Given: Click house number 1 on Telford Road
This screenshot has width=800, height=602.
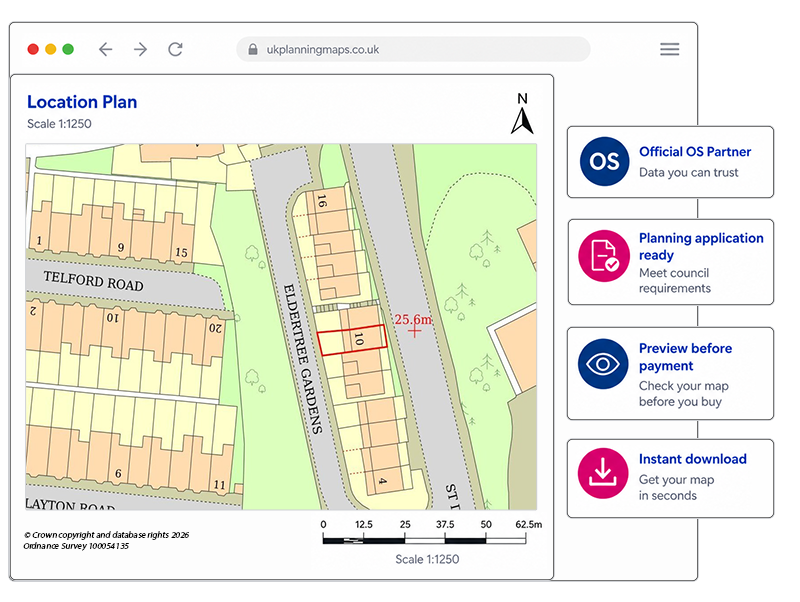Looking at the screenshot, I should [39, 240].
